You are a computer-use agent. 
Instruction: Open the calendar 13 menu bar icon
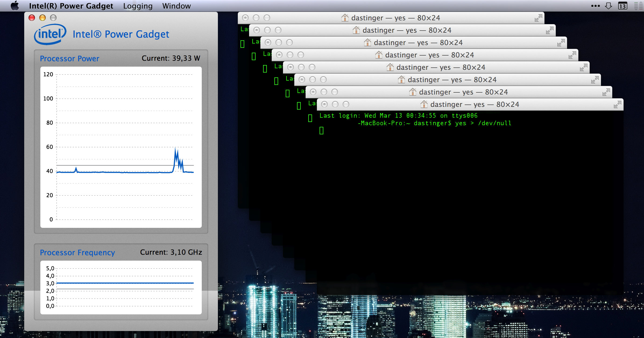pyautogui.click(x=622, y=6)
